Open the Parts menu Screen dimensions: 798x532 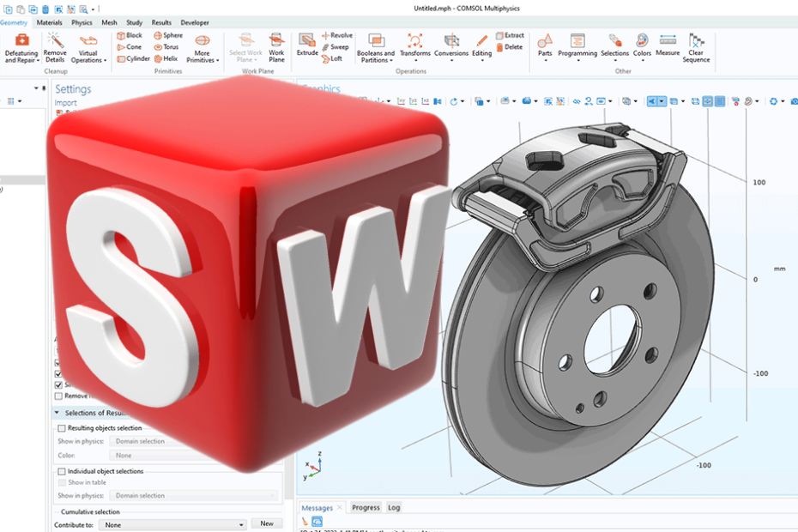[x=545, y=47]
